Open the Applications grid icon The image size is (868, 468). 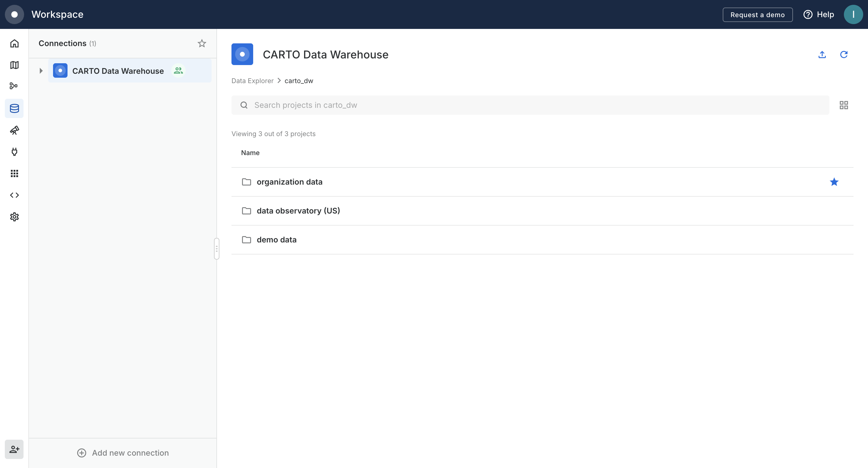tap(14, 173)
